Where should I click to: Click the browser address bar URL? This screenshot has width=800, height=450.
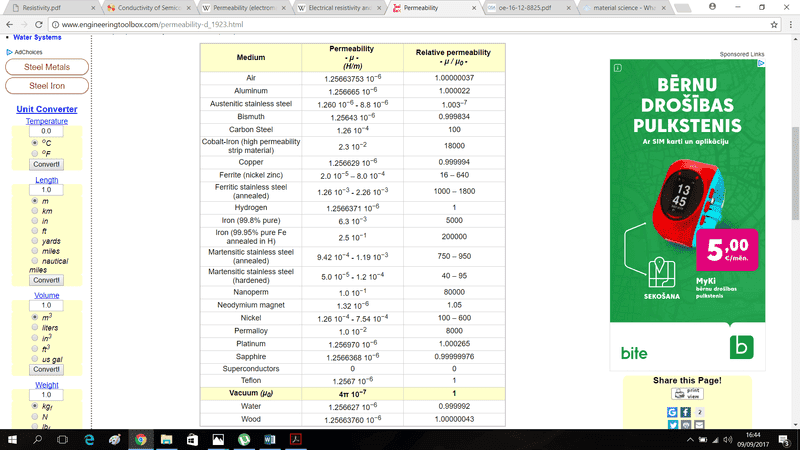(152, 24)
